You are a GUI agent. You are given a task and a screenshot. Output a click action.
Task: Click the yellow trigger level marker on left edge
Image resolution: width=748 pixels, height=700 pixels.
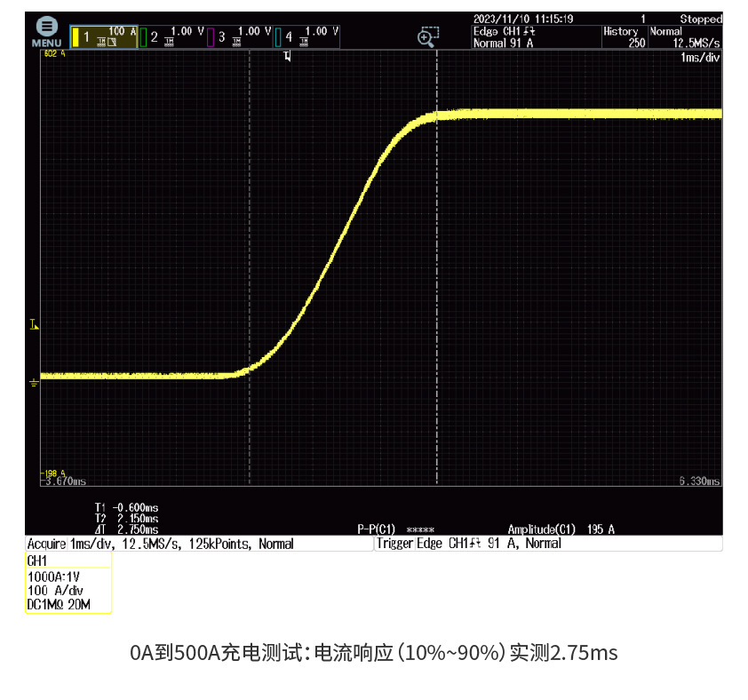coord(34,324)
